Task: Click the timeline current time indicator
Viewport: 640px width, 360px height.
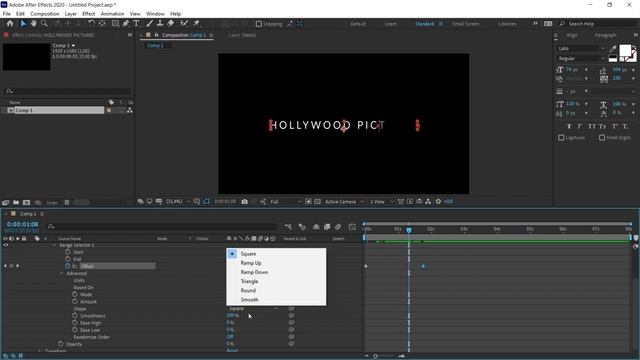Action: pyautogui.click(x=409, y=230)
